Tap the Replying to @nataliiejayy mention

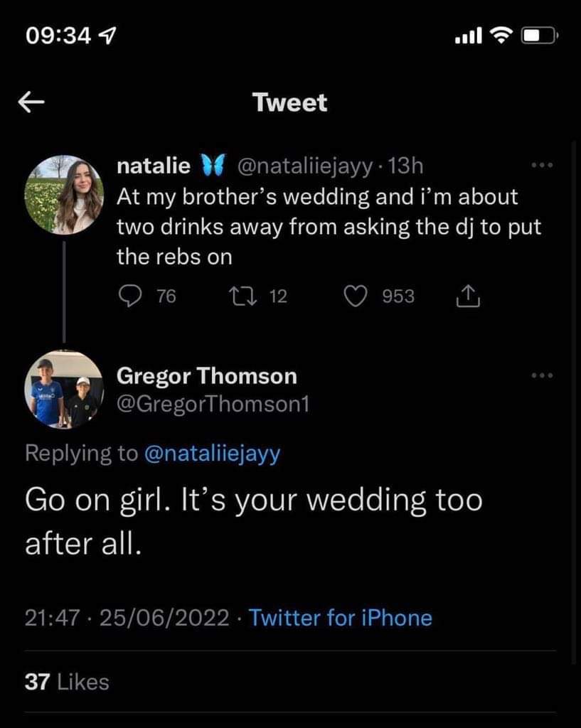click(212, 454)
